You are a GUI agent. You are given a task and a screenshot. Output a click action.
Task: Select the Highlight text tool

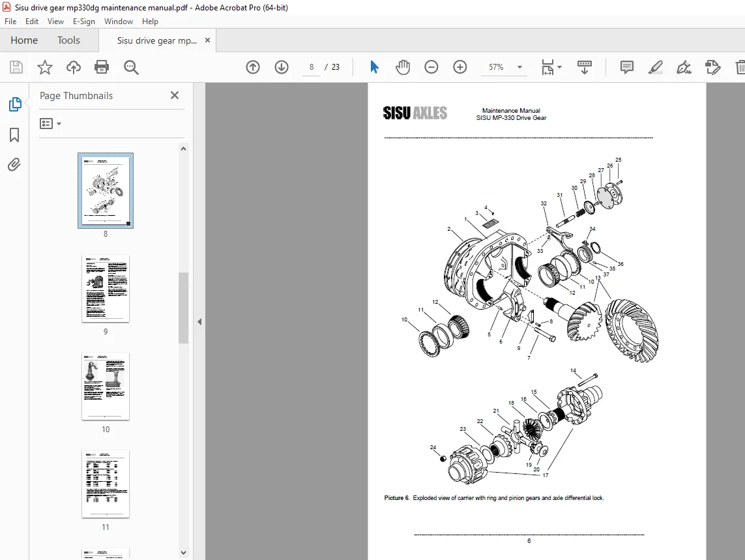coord(656,67)
